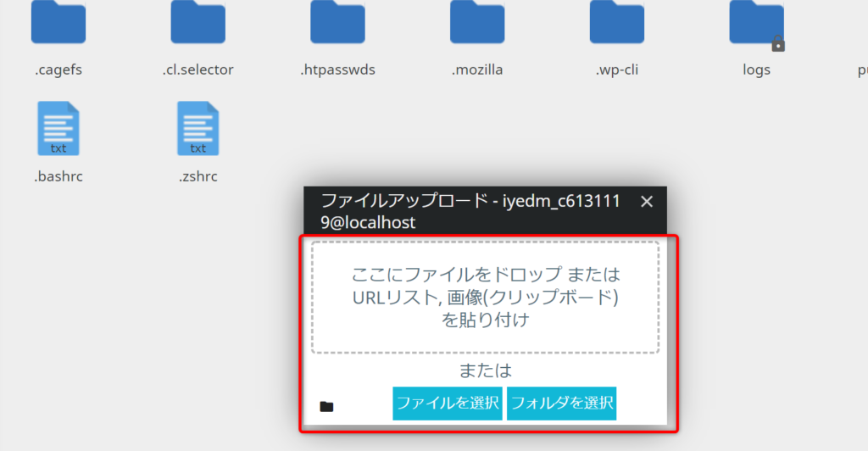The image size is (868, 451).
Task: Open the .wp-cli folder icon
Action: 617,21
